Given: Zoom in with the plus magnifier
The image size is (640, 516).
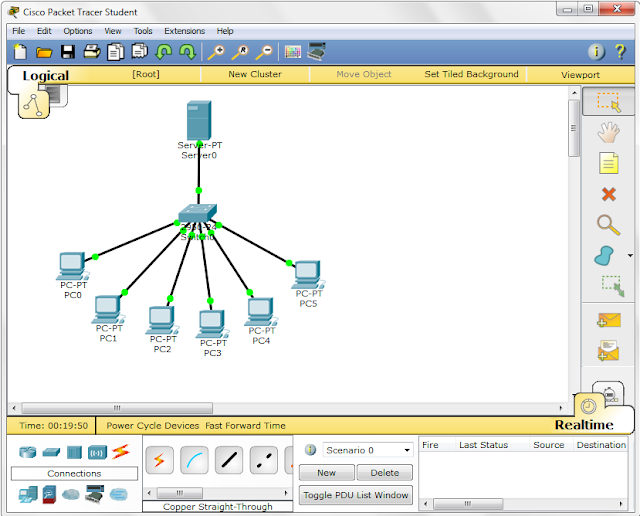Looking at the screenshot, I should [216, 52].
